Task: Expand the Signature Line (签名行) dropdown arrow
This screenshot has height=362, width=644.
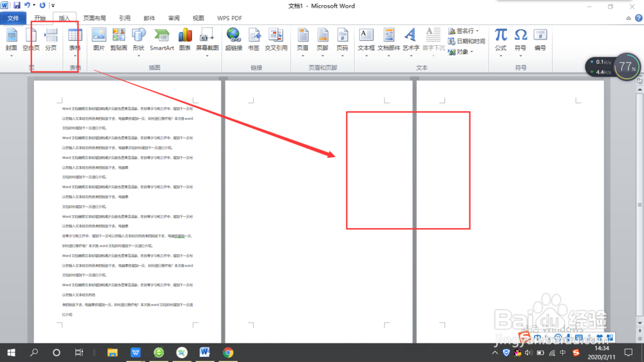Action: (477, 31)
